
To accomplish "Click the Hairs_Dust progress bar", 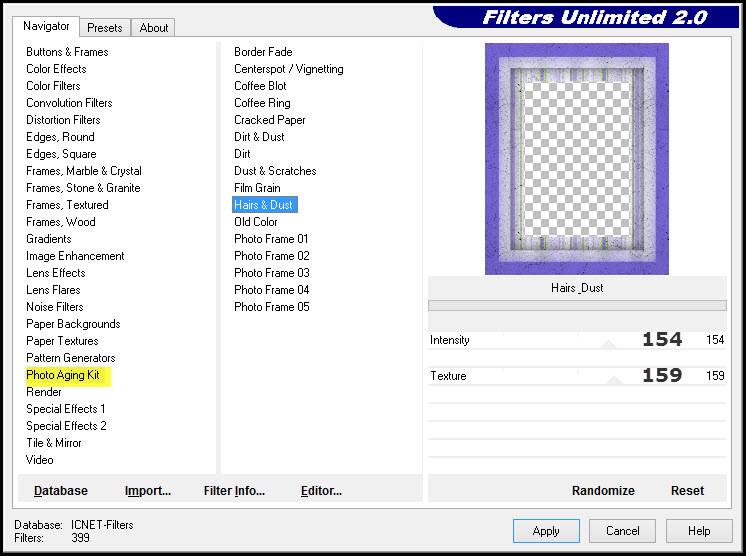I will (x=577, y=305).
